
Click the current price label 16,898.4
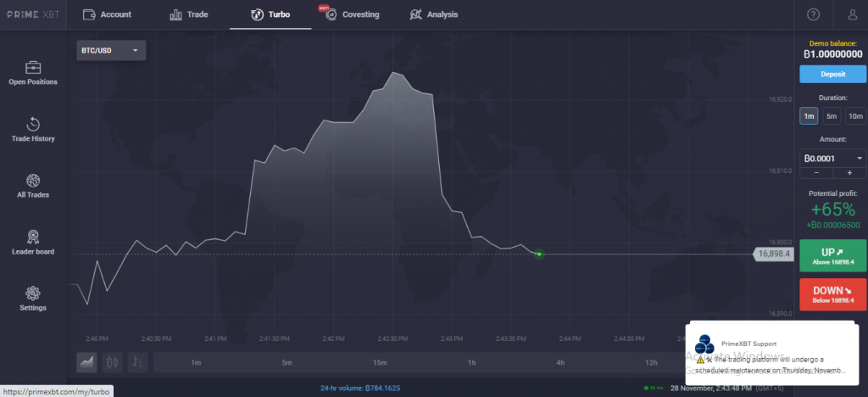pyautogui.click(x=773, y=254)
